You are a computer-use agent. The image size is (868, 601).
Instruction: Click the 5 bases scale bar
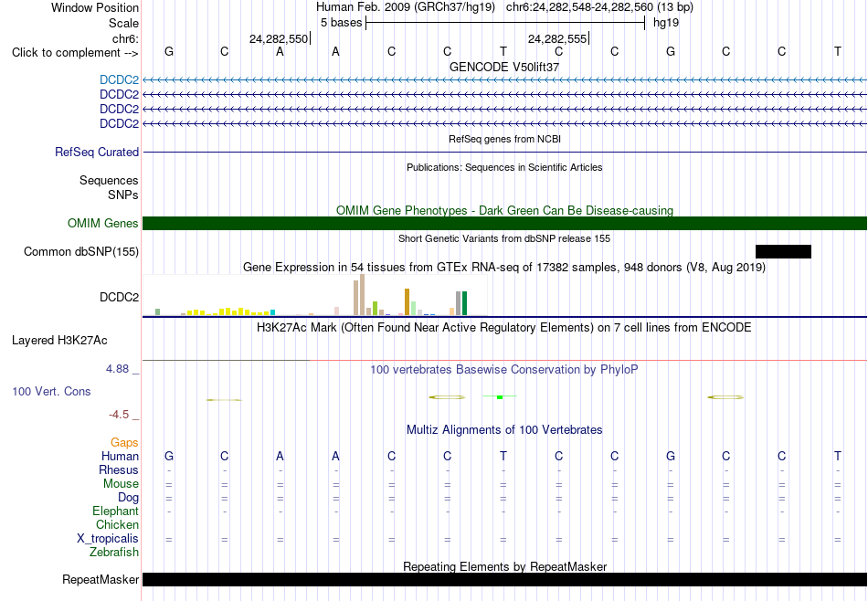pyautogui.click(x=505, y=23)
